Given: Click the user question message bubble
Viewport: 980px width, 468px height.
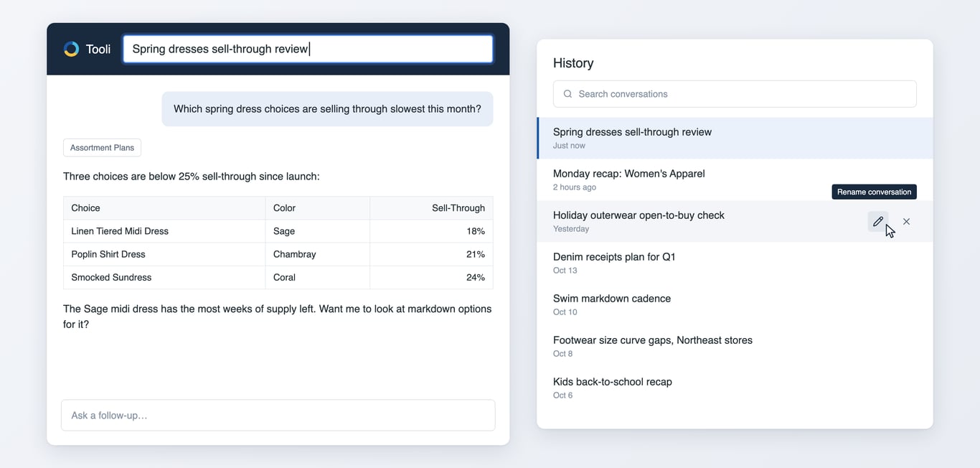Looking at the screenshot, I should (x=327, y=109).
